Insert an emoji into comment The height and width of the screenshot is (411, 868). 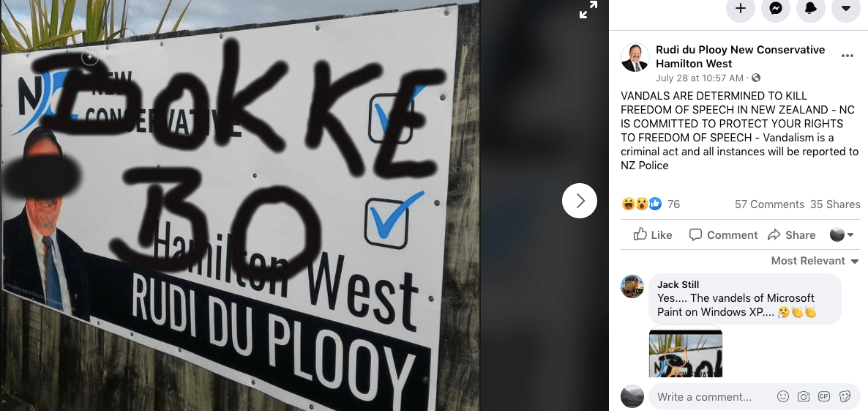coord(783,396)
